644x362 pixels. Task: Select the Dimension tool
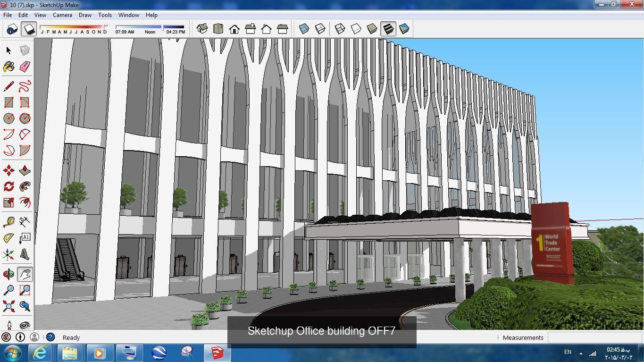tap(25, 222)
